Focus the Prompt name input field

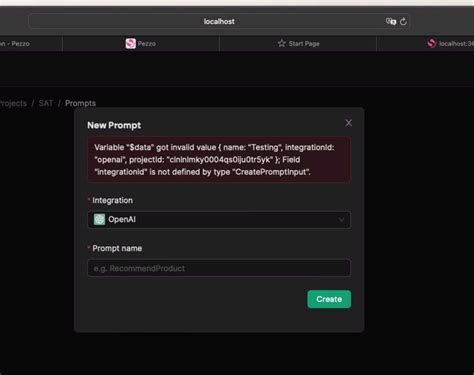[x=219, y=268]
